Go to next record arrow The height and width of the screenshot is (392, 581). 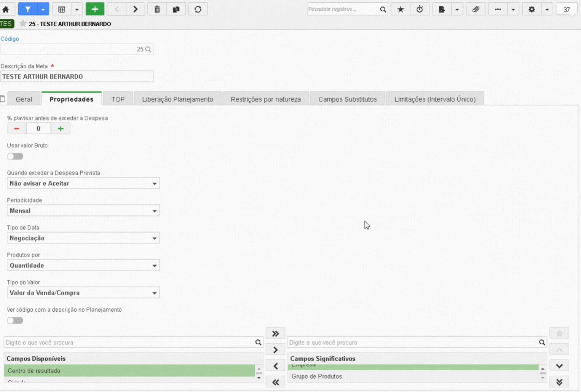(x=136, y=9)
